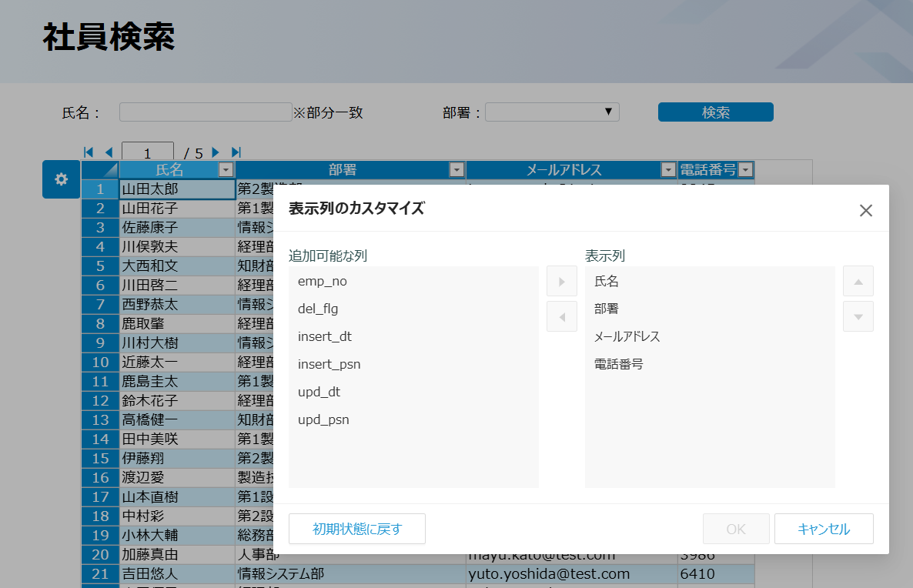Click the キャンセル button
The width and height of the screenshot is (913, 588).
tap(824, 529)
